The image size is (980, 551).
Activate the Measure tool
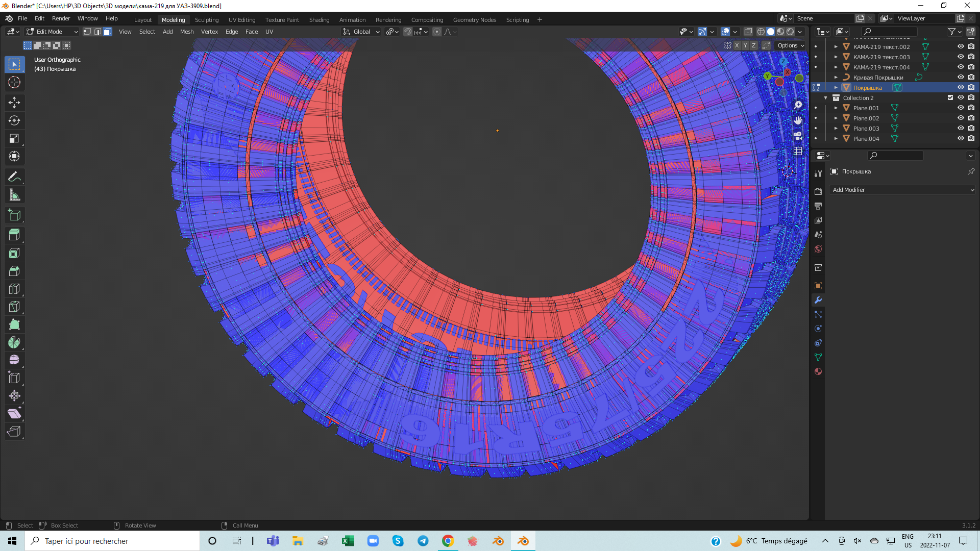coord(14,195)
